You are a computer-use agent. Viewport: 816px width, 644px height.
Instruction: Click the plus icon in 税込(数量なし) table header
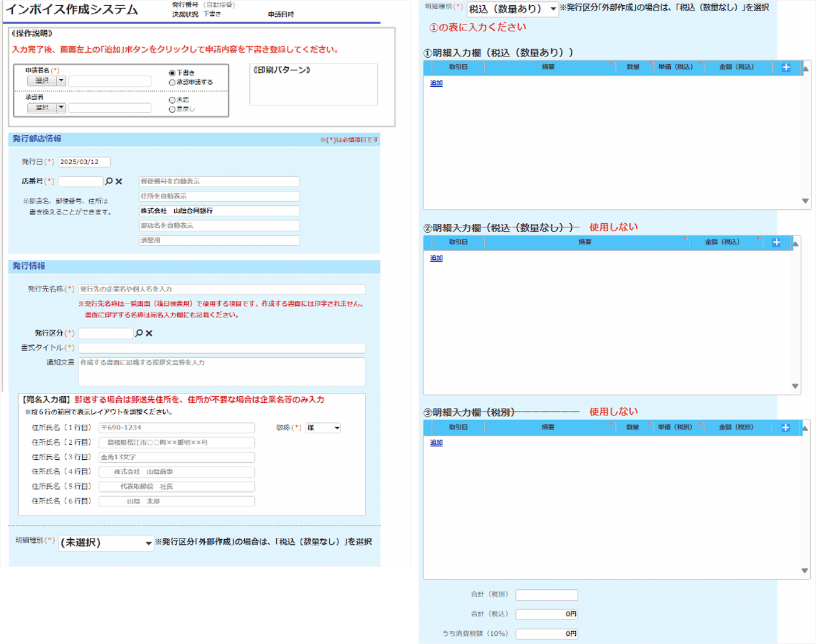click(776, 242)
